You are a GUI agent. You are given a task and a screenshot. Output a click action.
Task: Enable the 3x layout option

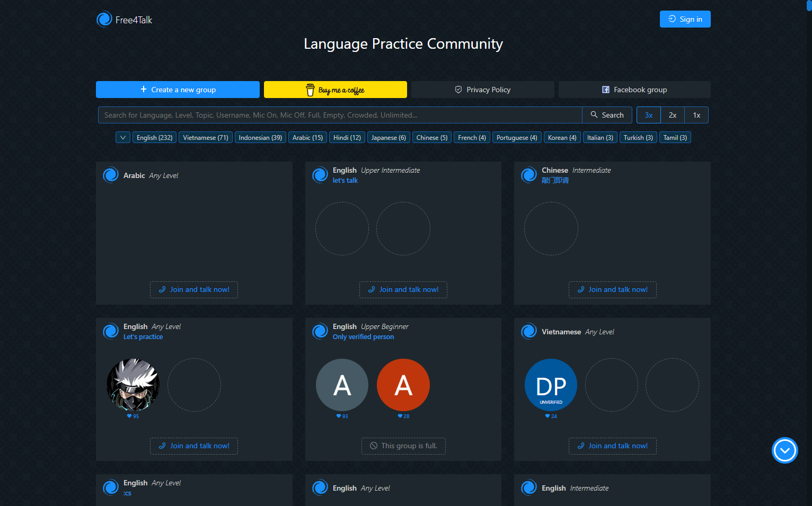pos(648,115)
